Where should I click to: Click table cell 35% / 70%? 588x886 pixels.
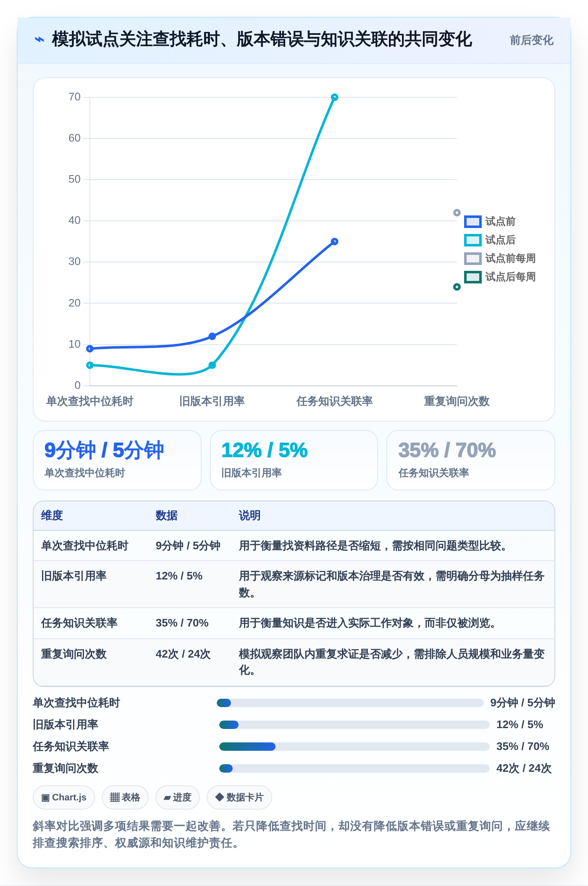click(x=182, y=623)
